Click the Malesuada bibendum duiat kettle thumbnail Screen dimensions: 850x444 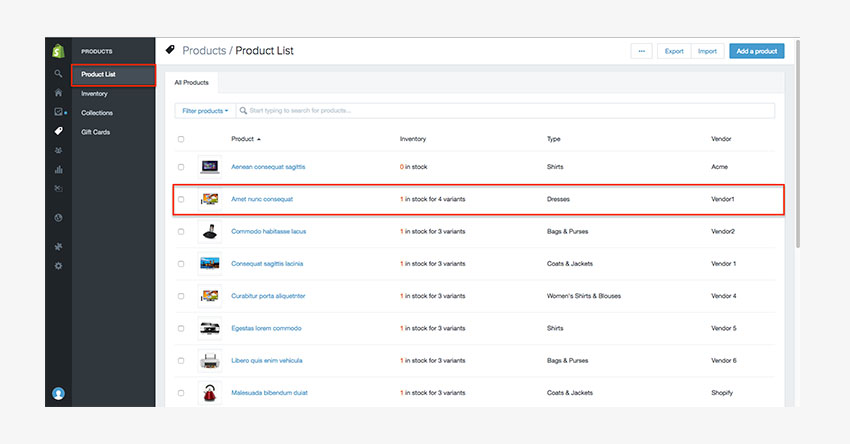pos(210,392)
